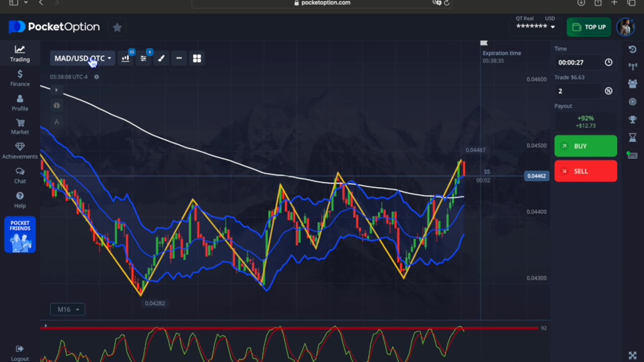The image size is (644, 362).
Task: Open the Finance section
Action: 20,78
